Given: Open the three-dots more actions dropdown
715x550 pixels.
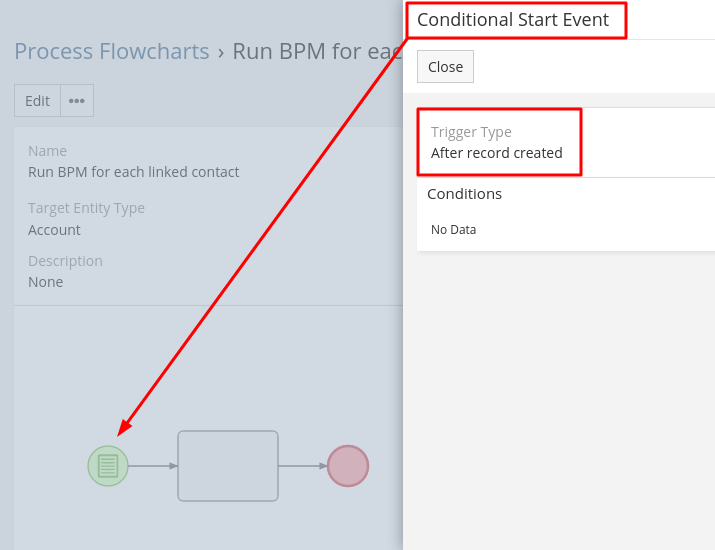Looking at the screenshot, I should click(x=77, y=101).
